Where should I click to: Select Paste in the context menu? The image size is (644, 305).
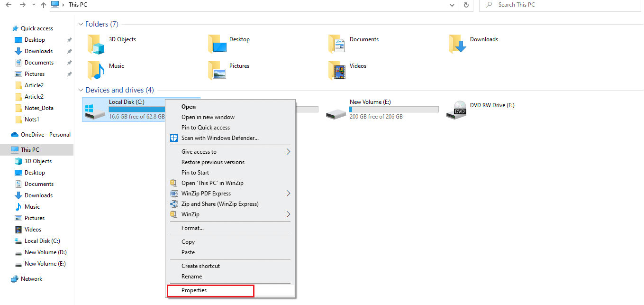230,252
